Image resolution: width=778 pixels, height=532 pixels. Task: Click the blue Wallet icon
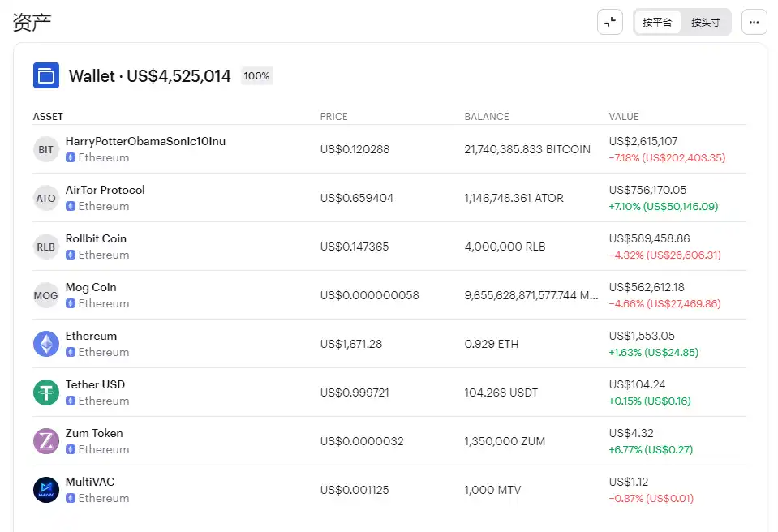tap(46, 75)
